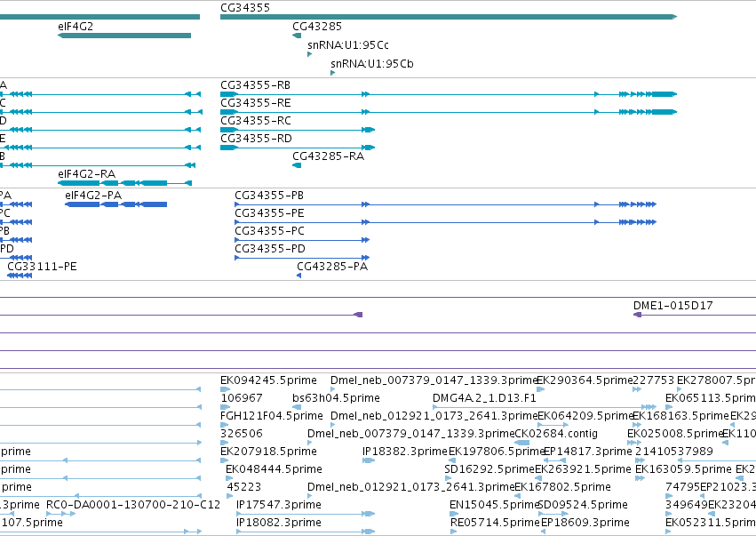Select the 45223 feature label
Image resolution: width=756 pixels, height=536 pixels.
[x=244, y=487]
